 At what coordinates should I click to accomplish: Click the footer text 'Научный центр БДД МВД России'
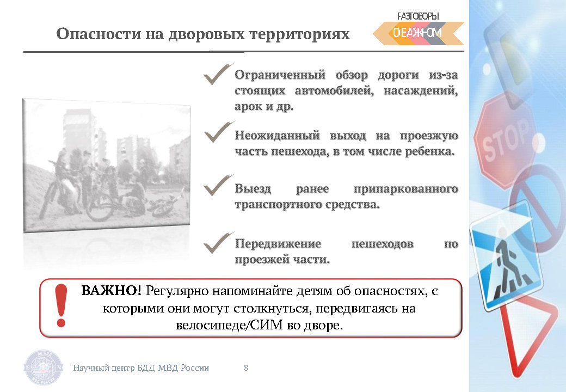tap(141, 368)
